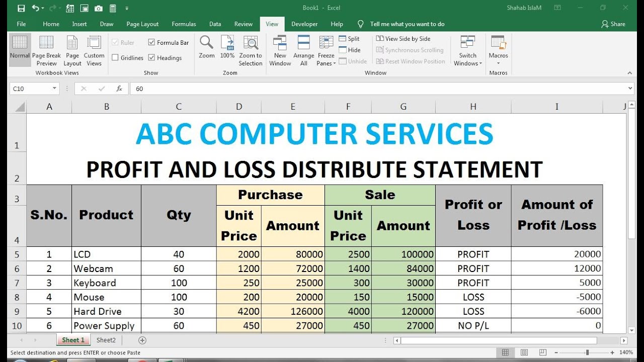Screen dimensions: 644x362
Task: Toggle the Ruler checkbox
Action: pyautogui.click(x=115, y=43)
